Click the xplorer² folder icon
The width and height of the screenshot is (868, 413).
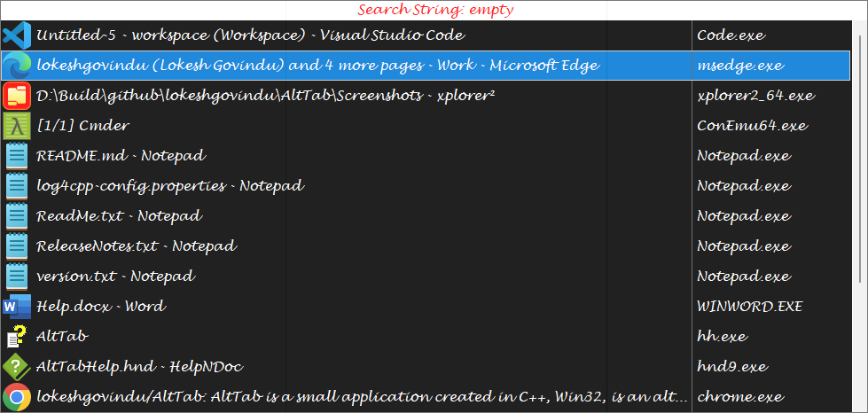point(17,95)
